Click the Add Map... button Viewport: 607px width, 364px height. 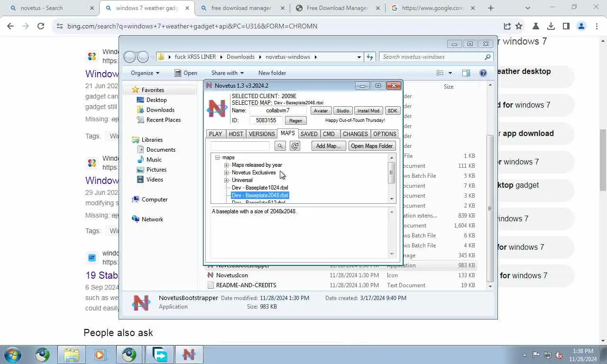(x=329, y=146)
